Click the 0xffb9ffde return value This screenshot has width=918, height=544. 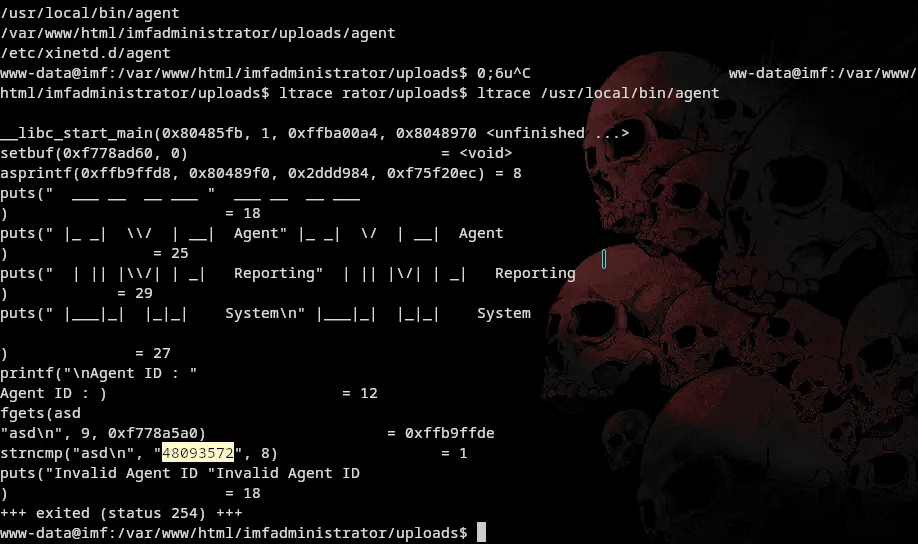point(450,433)
